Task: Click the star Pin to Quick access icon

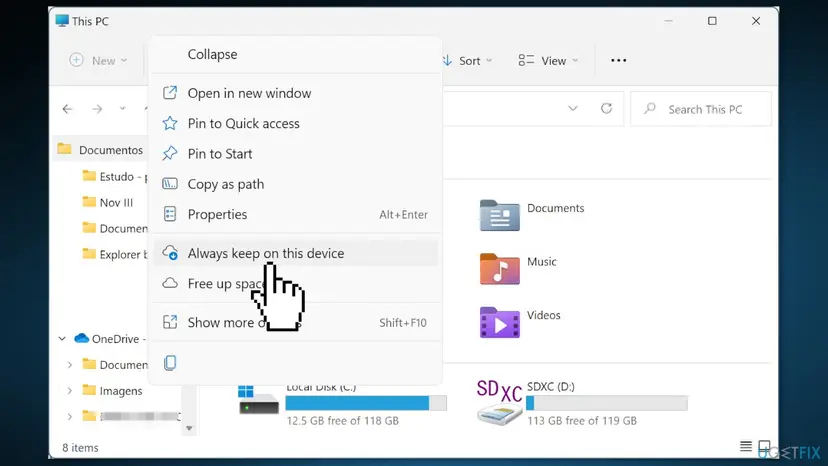Action: [170, 123]
